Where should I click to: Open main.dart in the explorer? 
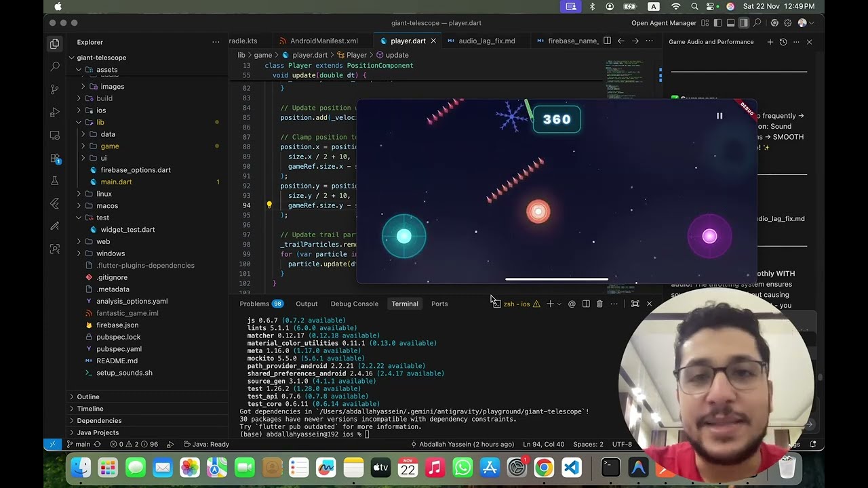pos(116,182)
